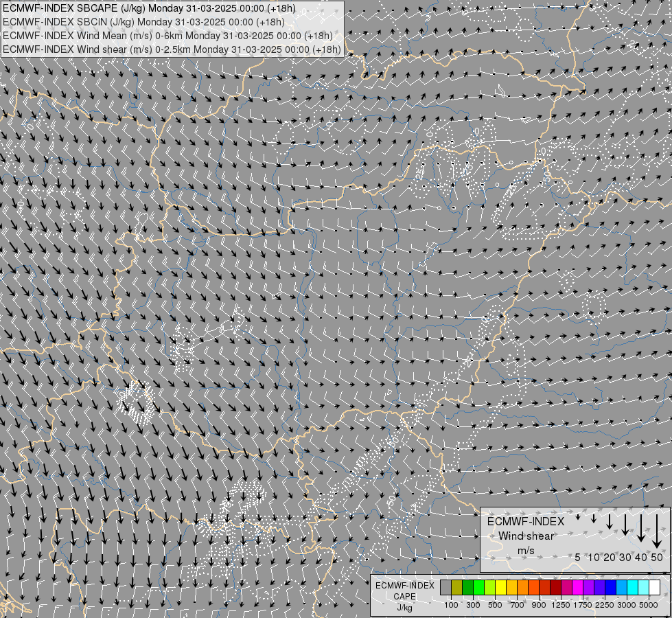Click the Wind Mean 0-6km header line
This screenshot has width=672, height=618.
(167, 36)
